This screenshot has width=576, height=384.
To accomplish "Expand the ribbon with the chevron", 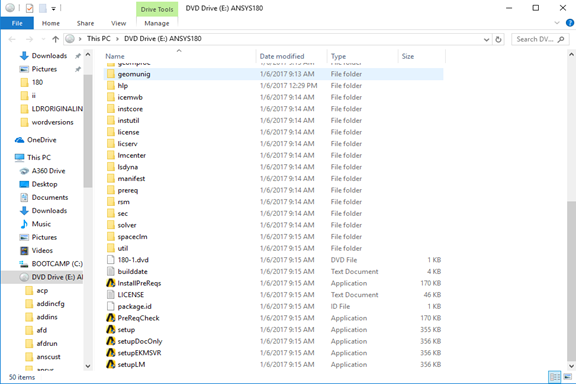I will point(557,23).
